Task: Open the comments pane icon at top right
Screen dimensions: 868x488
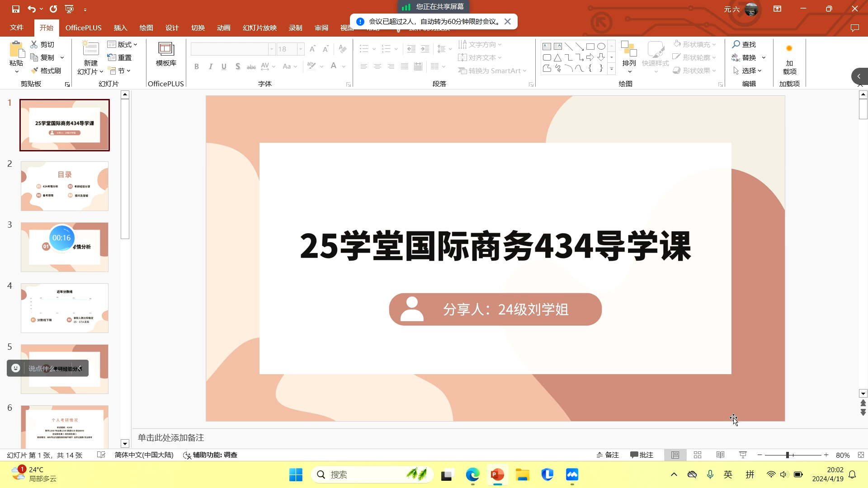Action: [x=854, y=28]
